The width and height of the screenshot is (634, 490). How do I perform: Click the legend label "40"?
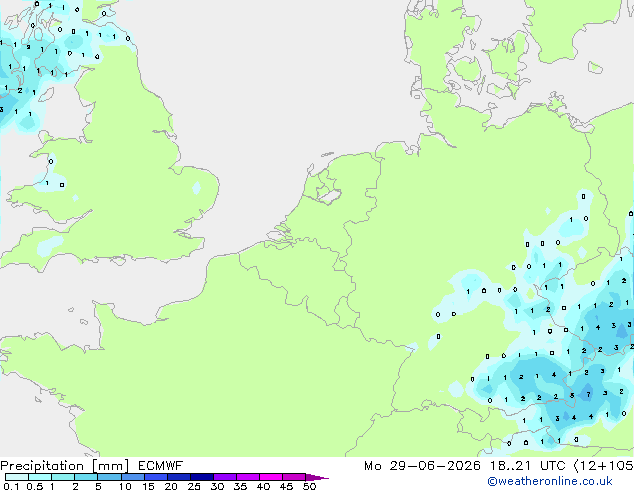pyautogui.click(x=263, y=486)
